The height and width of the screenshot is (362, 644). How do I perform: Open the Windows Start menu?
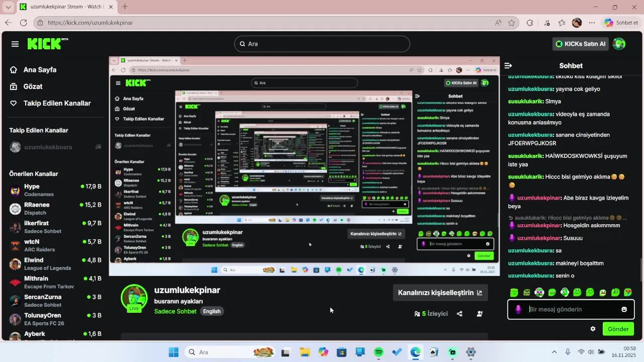click(174, 352)
